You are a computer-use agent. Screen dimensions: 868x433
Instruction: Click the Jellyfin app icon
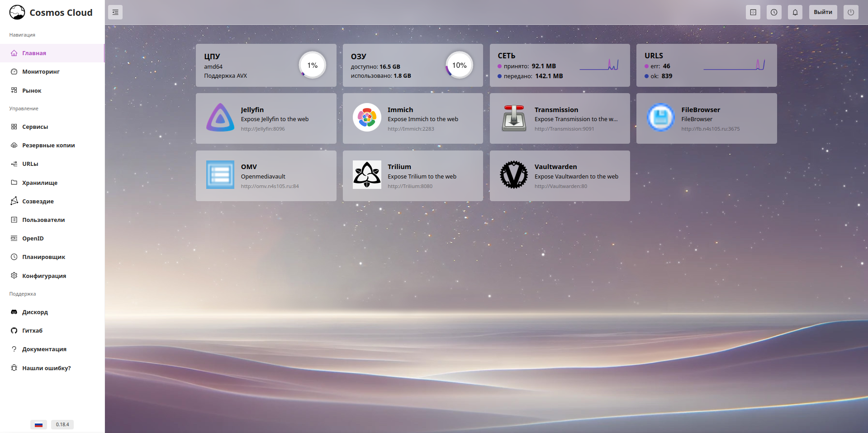point(220,118)
